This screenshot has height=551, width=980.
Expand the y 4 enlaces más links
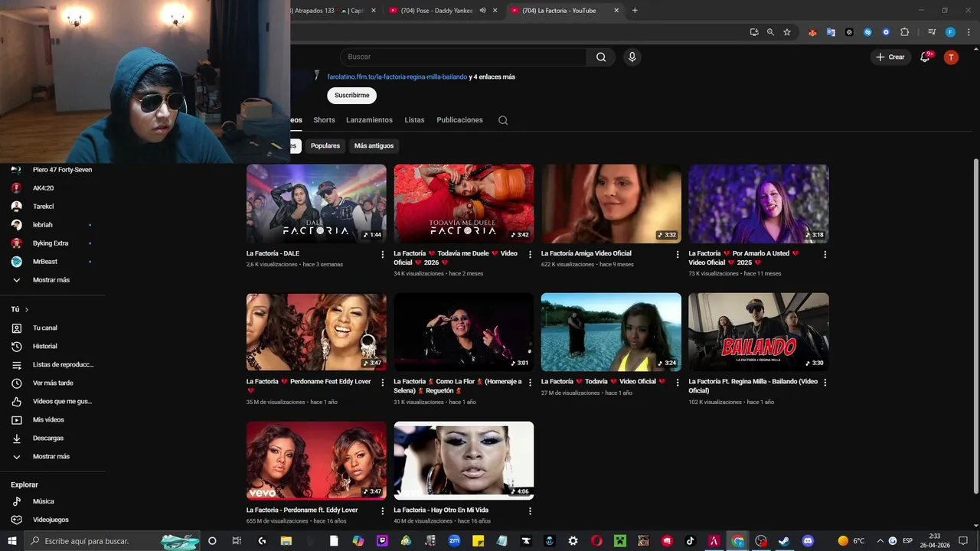pyautogui.click(x=492, y=77)
